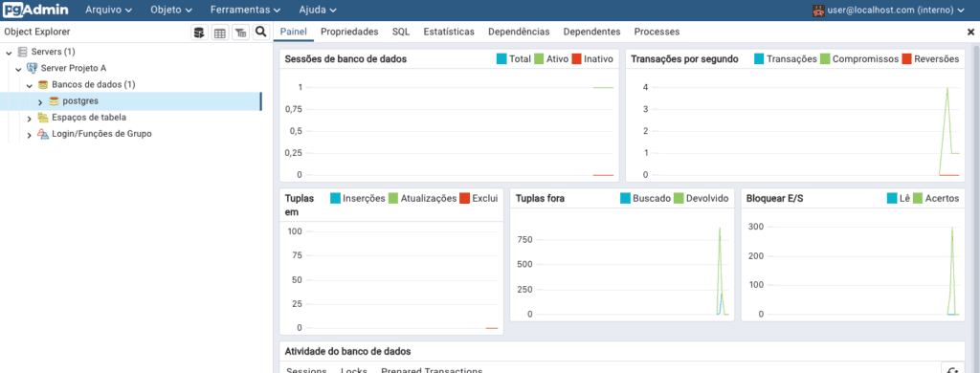The width and height of the screenshot is (980, 373).
Task: Open Filtered Rows icon in Object Explorer
Action: point(240,33)
